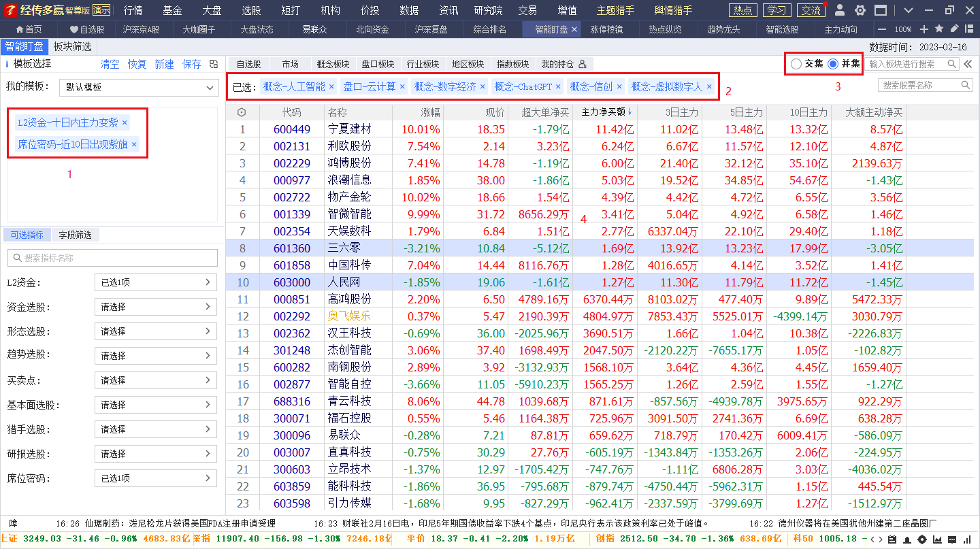Open the settings gear icon
Viewport: 980px width, 549px height.
tap(860, 10)
